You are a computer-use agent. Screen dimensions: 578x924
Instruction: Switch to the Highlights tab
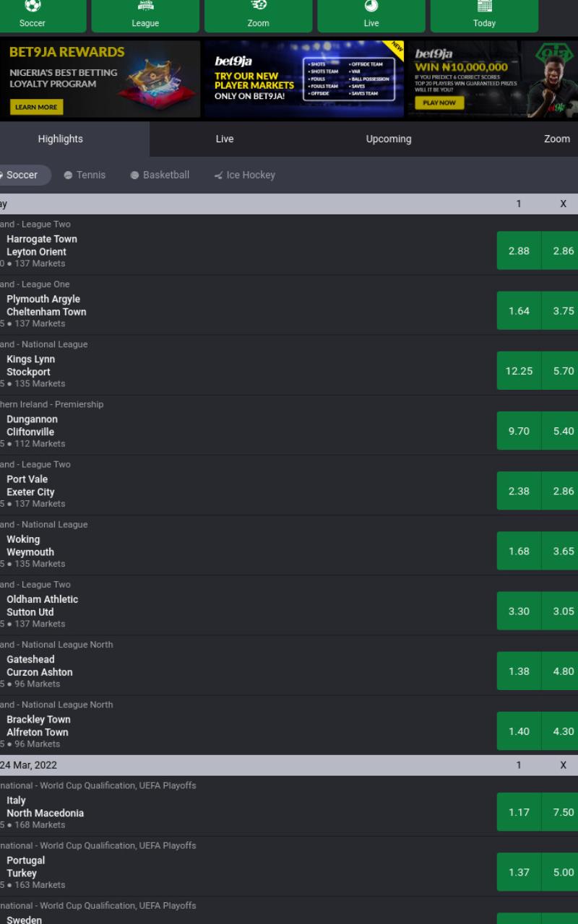[x=61, y=139]
